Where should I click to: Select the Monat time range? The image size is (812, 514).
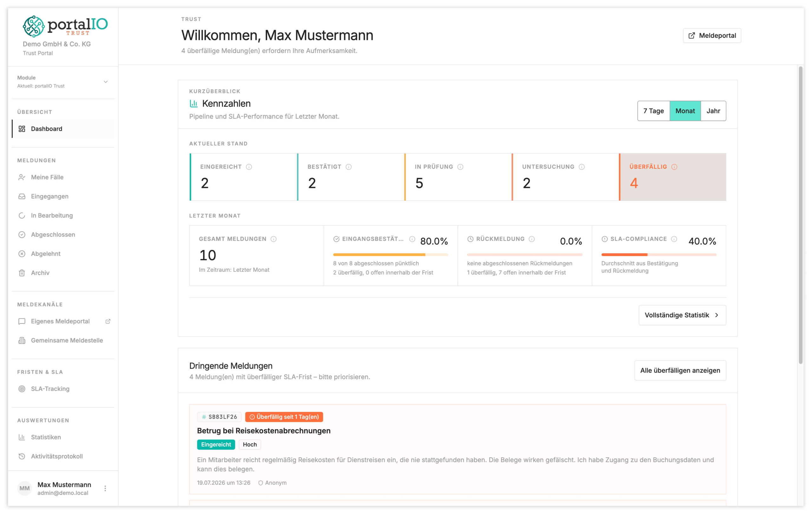click(x=685, y=111)
